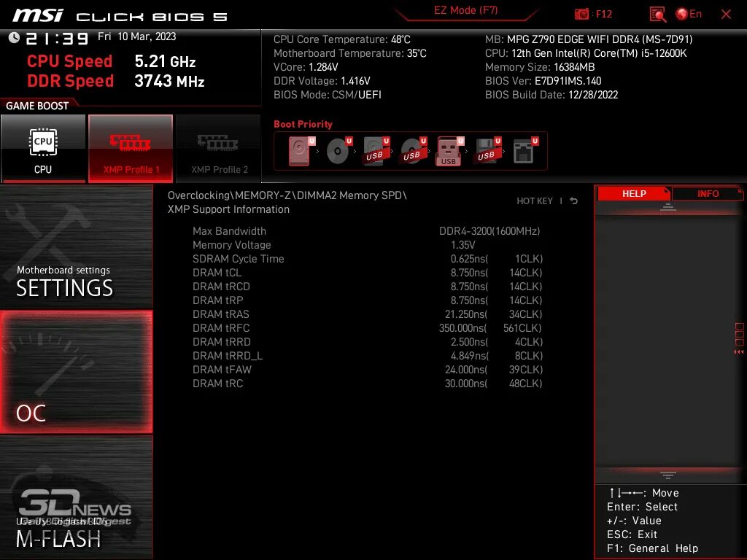Viewport: 747px width, 560px height.
Task: Select the network boot device icon
Action: click(x=525, y=151)
